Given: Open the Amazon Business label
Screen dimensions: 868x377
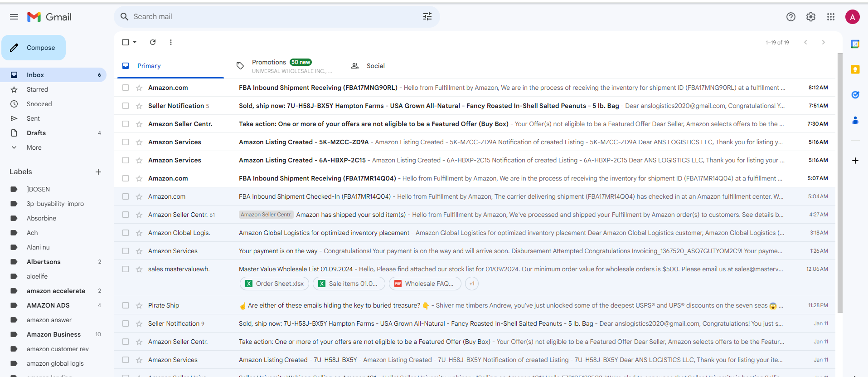Looking at the screenshot, I should (53, 334).
